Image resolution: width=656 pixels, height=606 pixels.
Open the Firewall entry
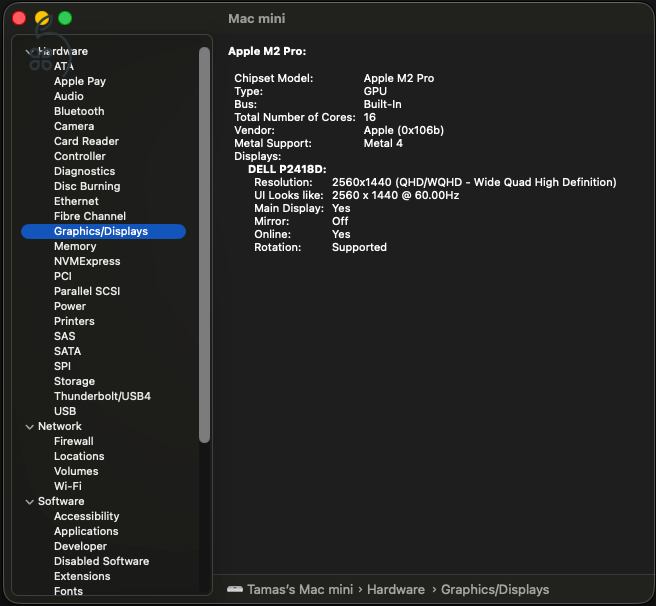pyautogui.click(x=74, y=442)
